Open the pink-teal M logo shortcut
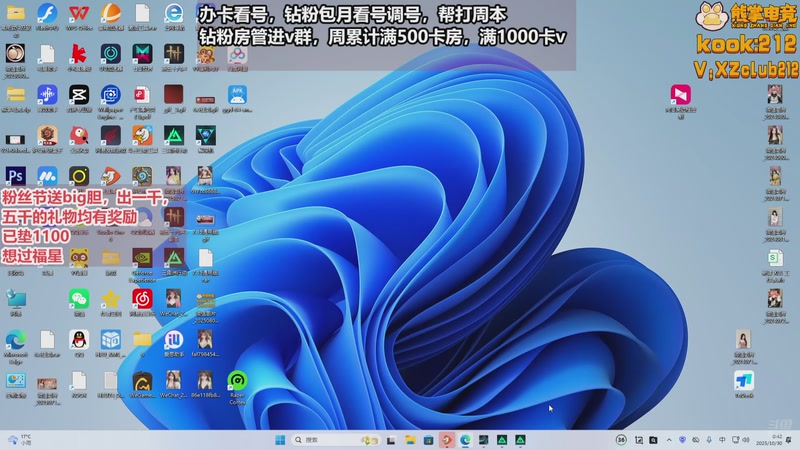Image resolution: width=800 pixels, height=450 pixels. click(x=142, y=54)
